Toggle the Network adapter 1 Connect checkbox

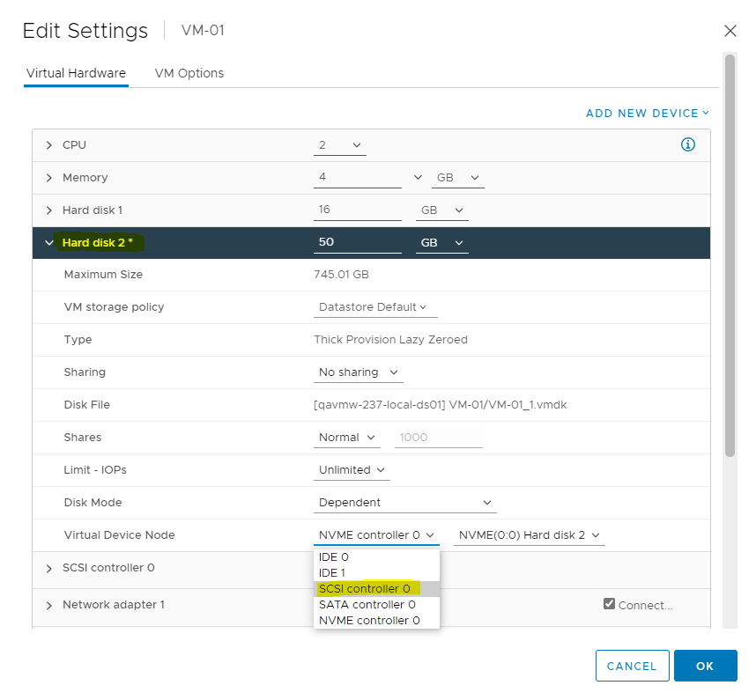609,604
